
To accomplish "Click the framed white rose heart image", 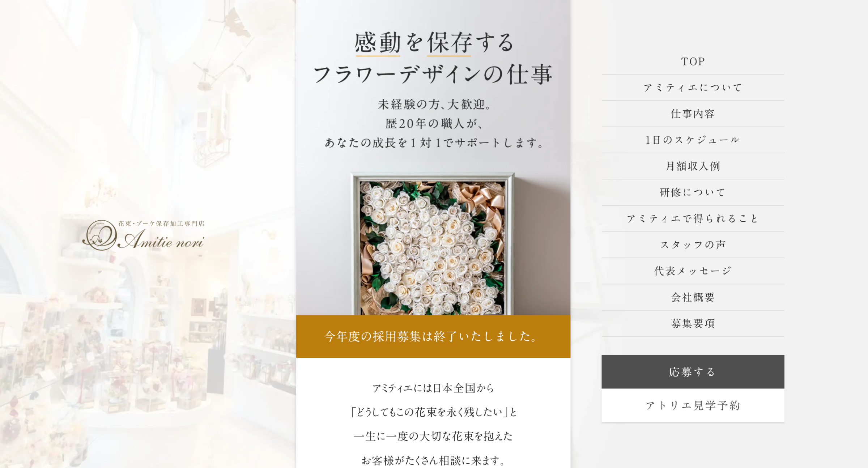I will click(433, 244).
